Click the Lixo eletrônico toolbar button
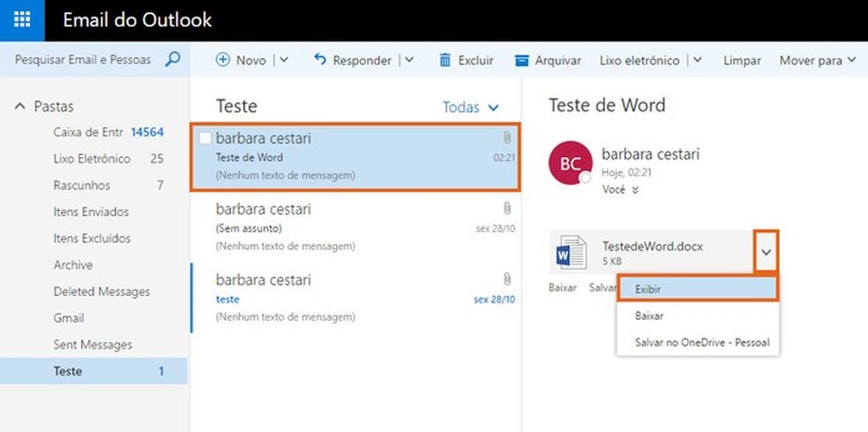 (x=640, y=60)
